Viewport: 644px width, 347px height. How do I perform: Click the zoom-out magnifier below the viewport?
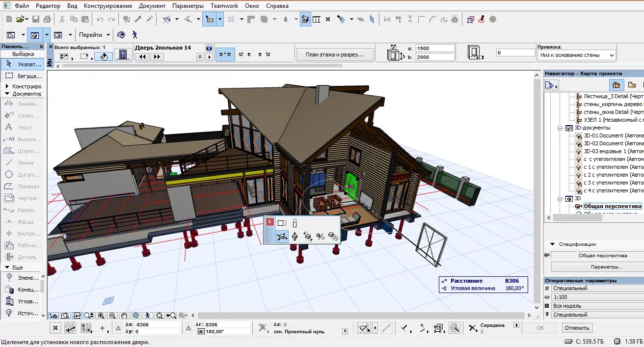point(112,316)
